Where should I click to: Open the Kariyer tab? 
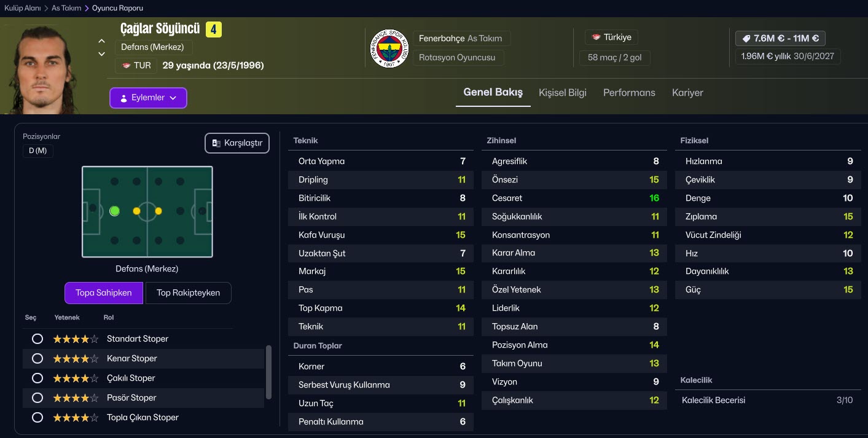687,93
